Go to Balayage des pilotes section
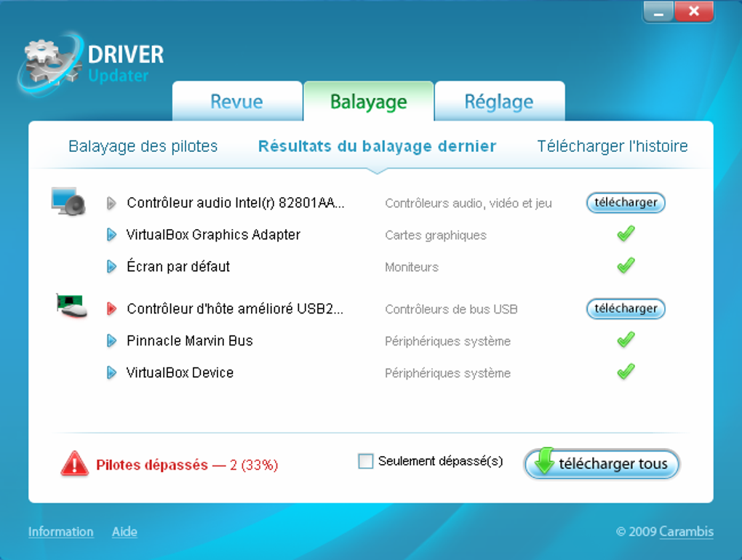Viewport: 742px width, 560px height. 143,146
